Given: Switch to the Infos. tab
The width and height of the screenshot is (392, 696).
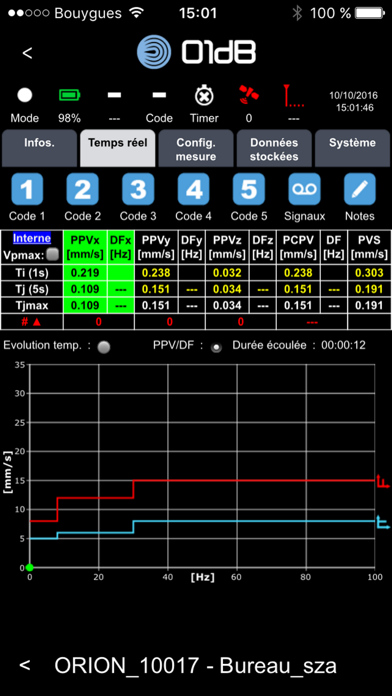Looking at the screenshot, I should click(x=40, y=148).
